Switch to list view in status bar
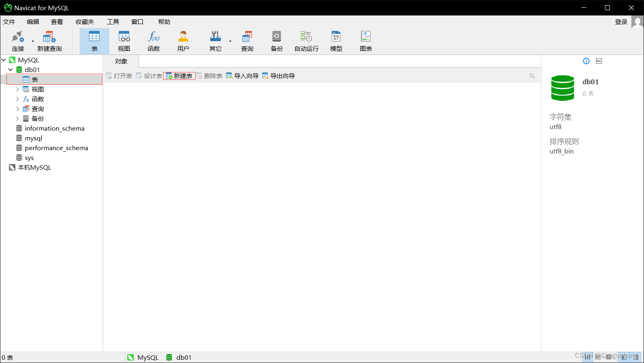Image resolution: width=644 pixels, height=363 pixels. click(588, 357)
